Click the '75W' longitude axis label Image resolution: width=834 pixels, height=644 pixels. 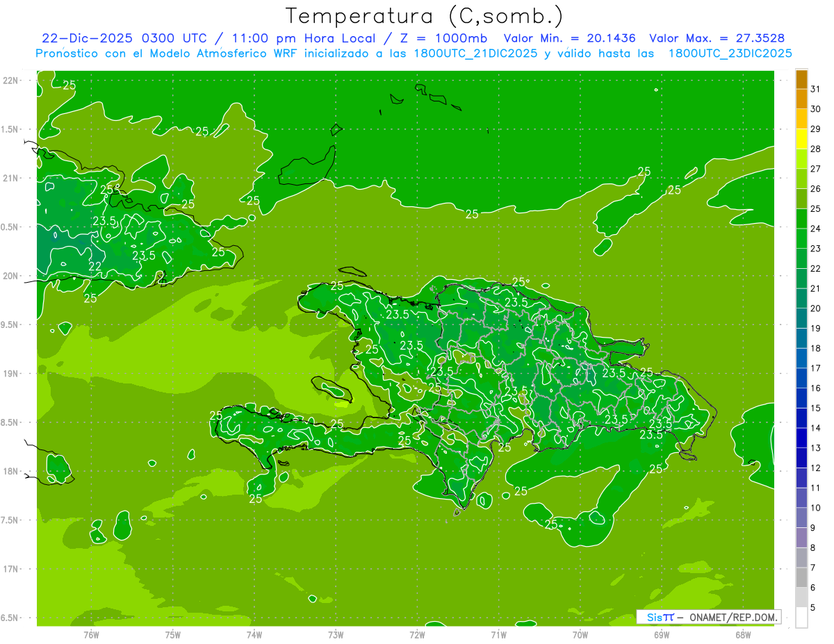[x=173, y=635]
